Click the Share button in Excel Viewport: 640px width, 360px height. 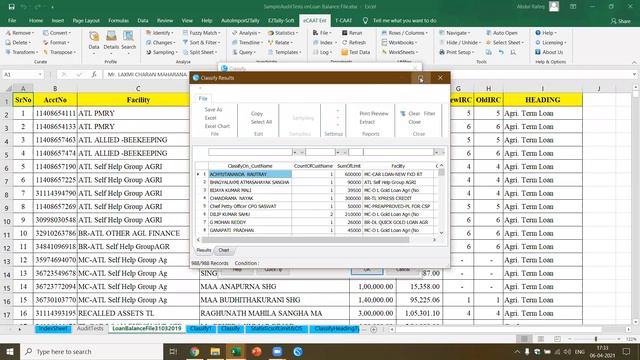click(620, 21)
